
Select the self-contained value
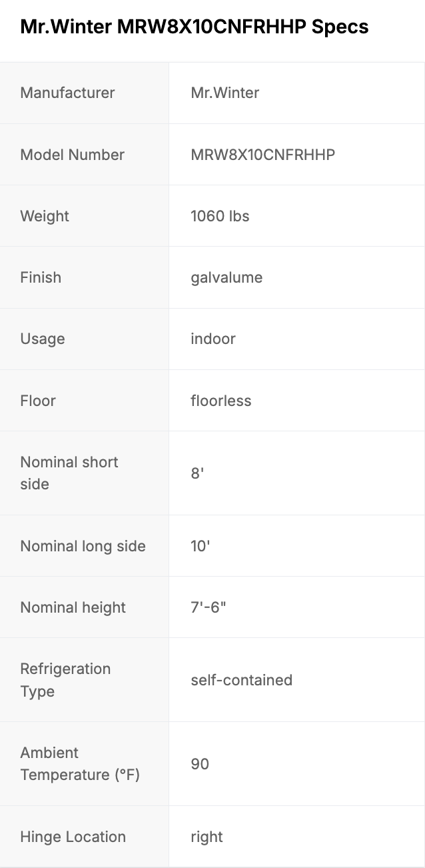[x=242, y=680]
